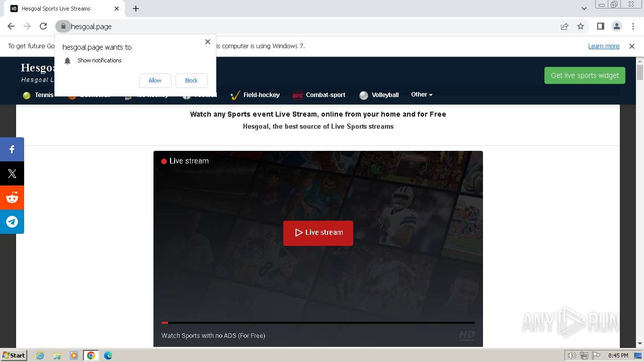Share the page on X
The height and width of the screenshot is (362, 644).
[x=12, y=173]
